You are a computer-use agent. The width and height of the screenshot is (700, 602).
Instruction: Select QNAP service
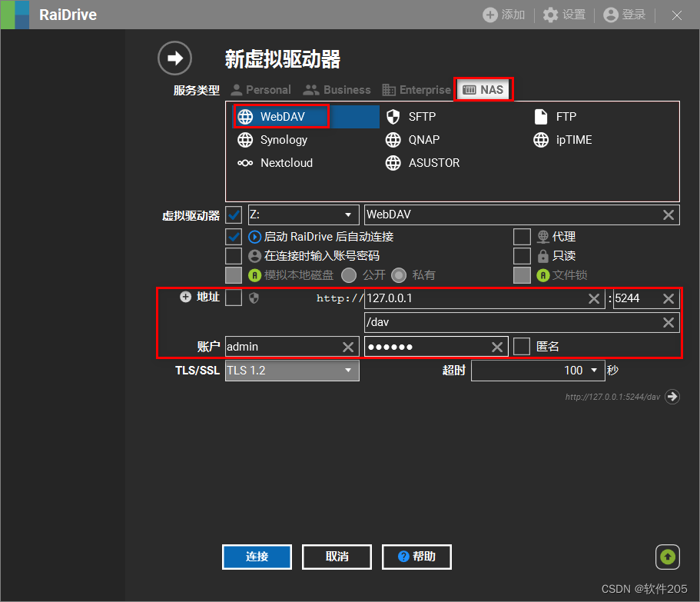[x=413, y=140]
